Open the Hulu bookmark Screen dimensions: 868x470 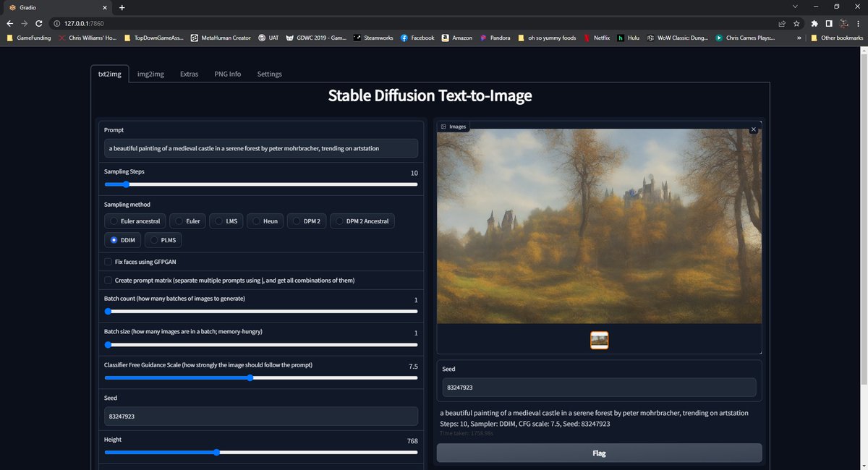(x=629, y=38)
